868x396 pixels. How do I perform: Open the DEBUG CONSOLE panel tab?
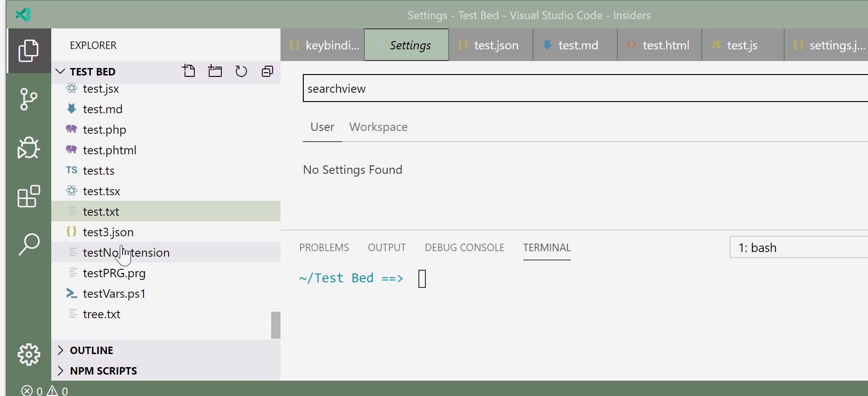(465, 247)
